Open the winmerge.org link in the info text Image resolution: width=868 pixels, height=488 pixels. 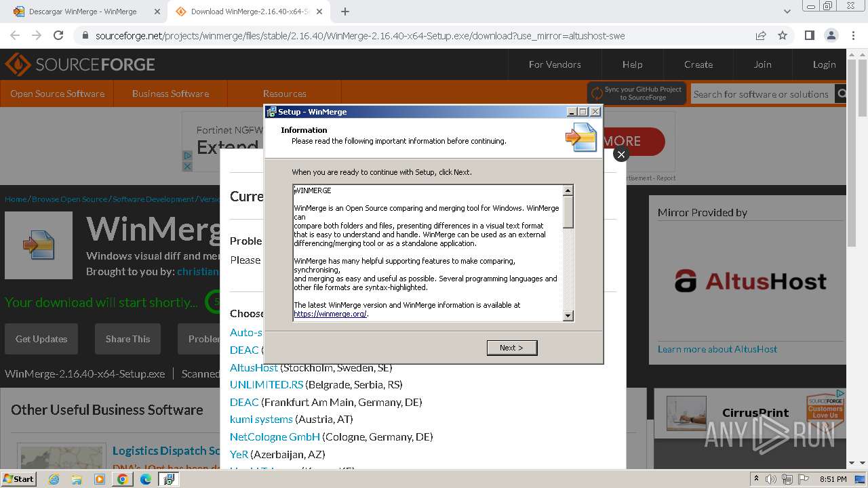pyautogui.click(x=330, y=314)
